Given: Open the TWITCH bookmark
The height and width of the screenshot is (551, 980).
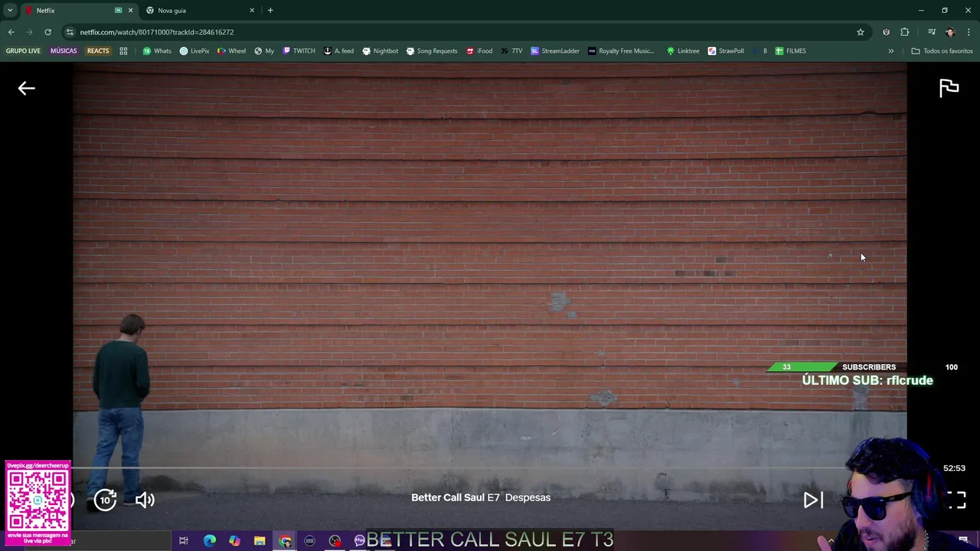Looking at the screenshot, I should [x=299, y=51].
